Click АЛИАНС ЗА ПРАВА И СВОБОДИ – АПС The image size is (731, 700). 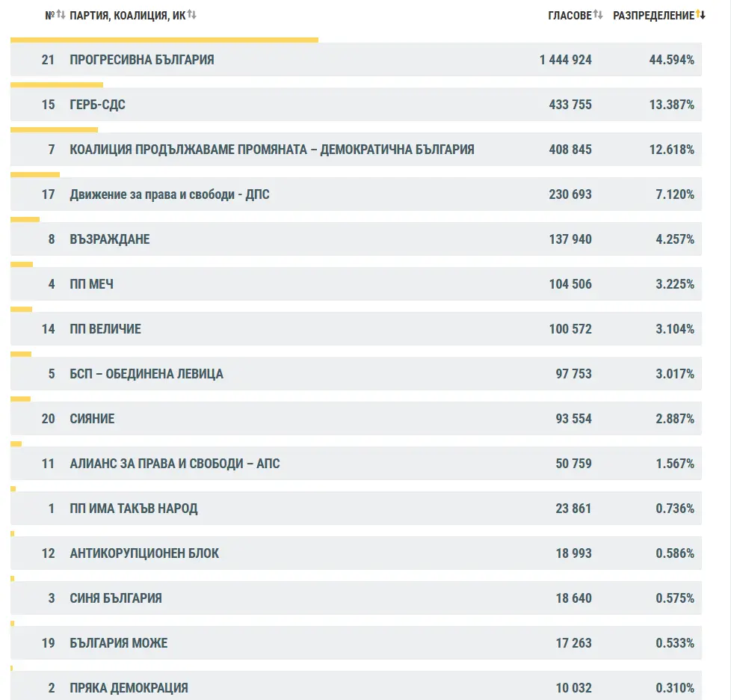(x=174, y=464)
